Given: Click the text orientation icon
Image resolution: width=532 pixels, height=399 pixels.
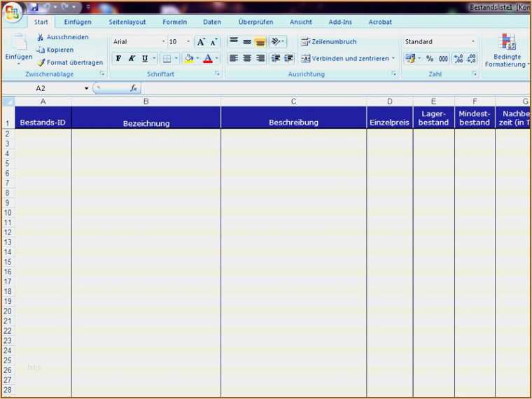Looking at the screenshot, I should (x=276, y=42).
